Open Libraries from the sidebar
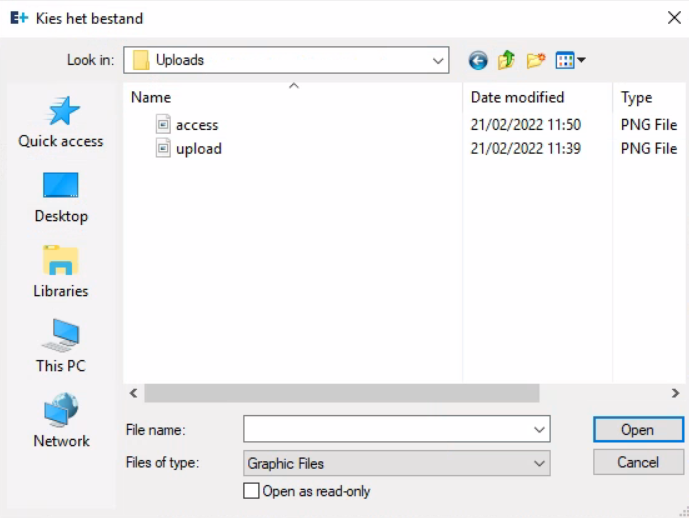 [61, 272]
